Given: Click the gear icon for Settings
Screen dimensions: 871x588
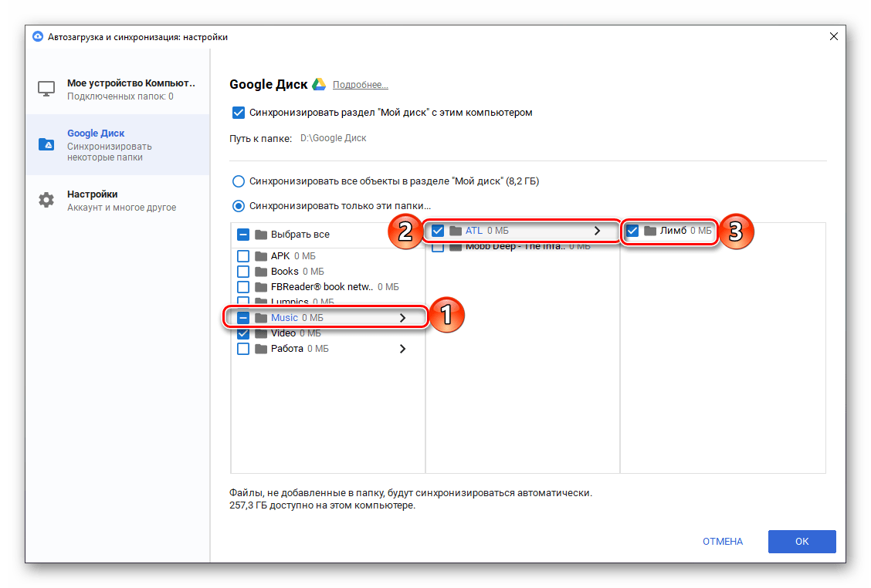Looking at the screenshot, I should pos(46,201).
